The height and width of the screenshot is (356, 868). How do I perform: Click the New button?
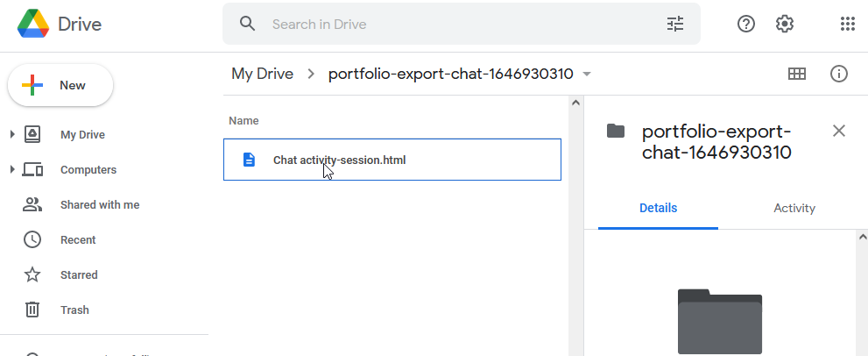click(60, 85)
